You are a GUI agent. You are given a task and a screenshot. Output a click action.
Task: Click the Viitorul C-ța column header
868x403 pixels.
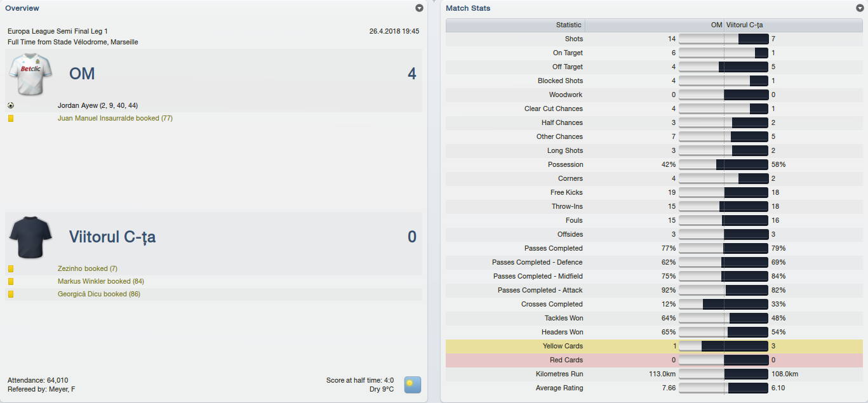click(745, 25)
